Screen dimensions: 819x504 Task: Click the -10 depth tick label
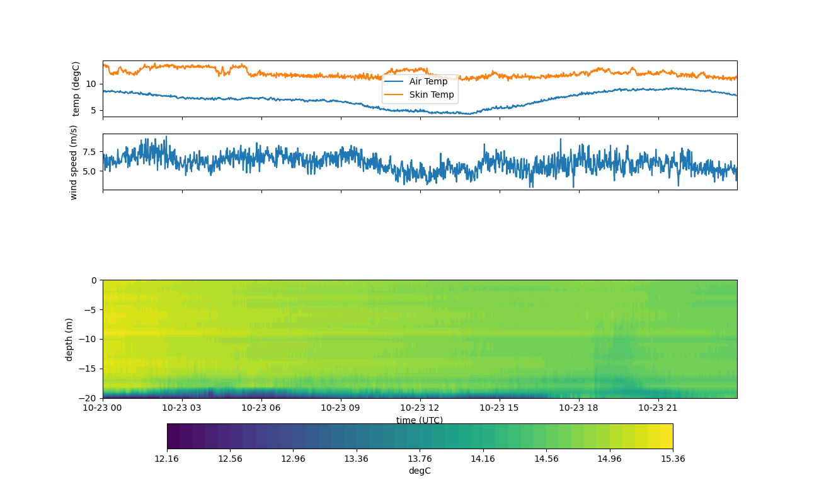point(89,339)
